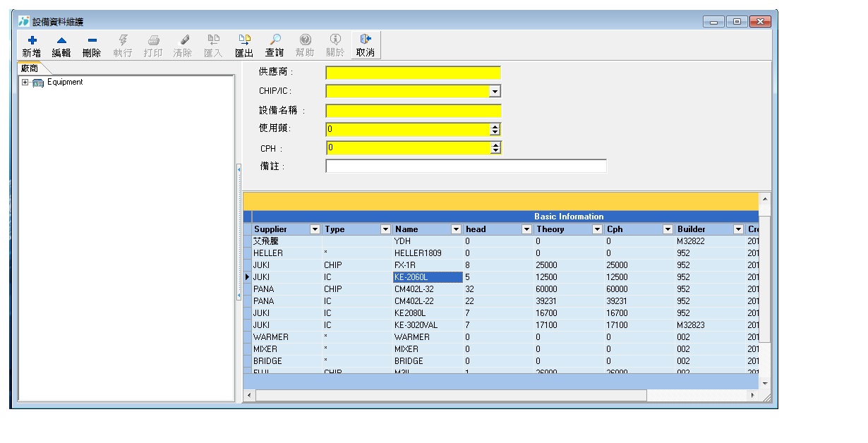Click the left panel splitter collapse handle
The height and width of the screenshot is (443, 868).
239,232
